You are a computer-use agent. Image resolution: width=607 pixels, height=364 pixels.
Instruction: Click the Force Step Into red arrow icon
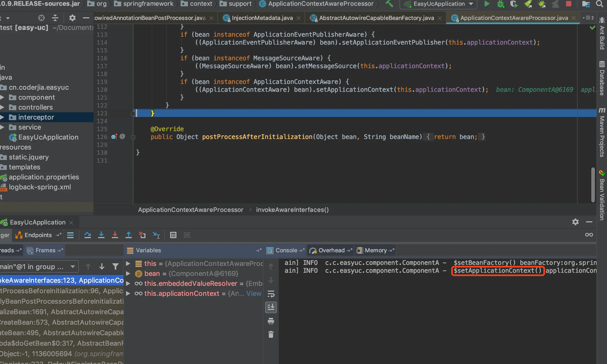[x=115, y=235]
